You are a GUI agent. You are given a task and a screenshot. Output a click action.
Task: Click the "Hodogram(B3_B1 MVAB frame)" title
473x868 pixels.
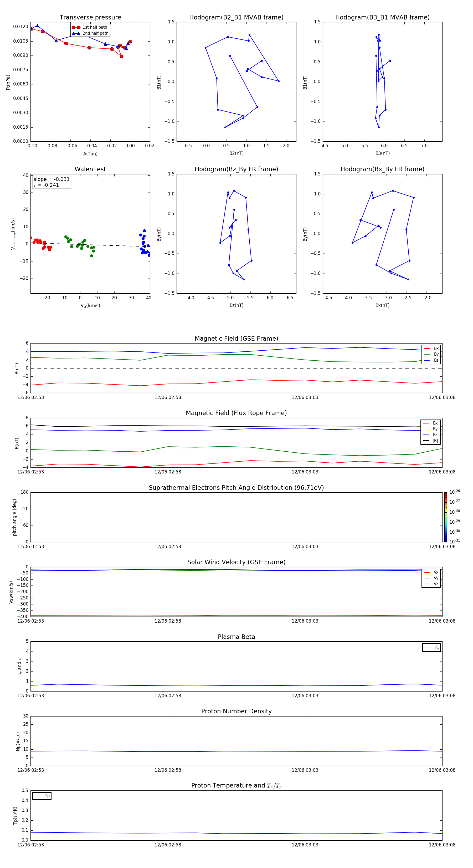[x=382, y=18]
